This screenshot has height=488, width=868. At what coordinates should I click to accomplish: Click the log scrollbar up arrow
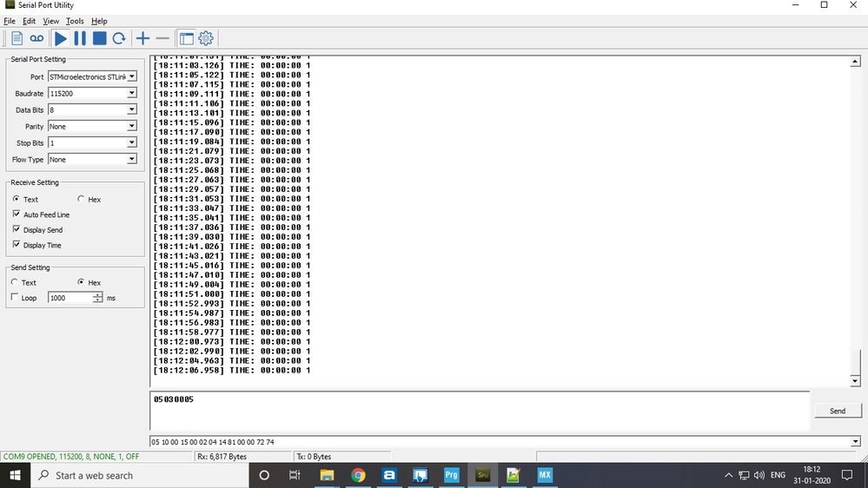coord(855,62)
